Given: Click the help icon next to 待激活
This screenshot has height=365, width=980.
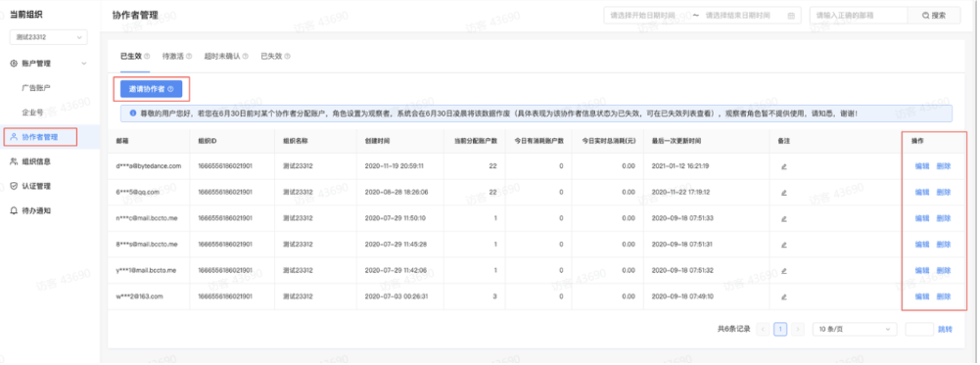Looking at the screenshot, I should click(189, 56).
